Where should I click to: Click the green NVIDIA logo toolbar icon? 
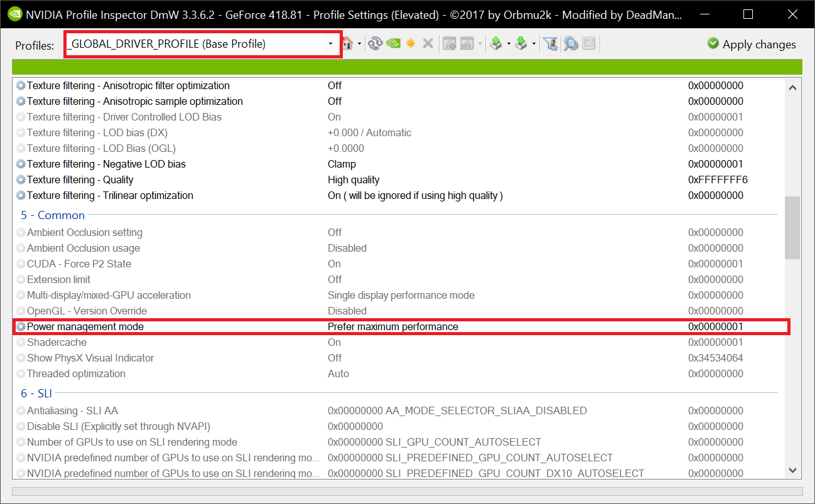tap(392, 43)
